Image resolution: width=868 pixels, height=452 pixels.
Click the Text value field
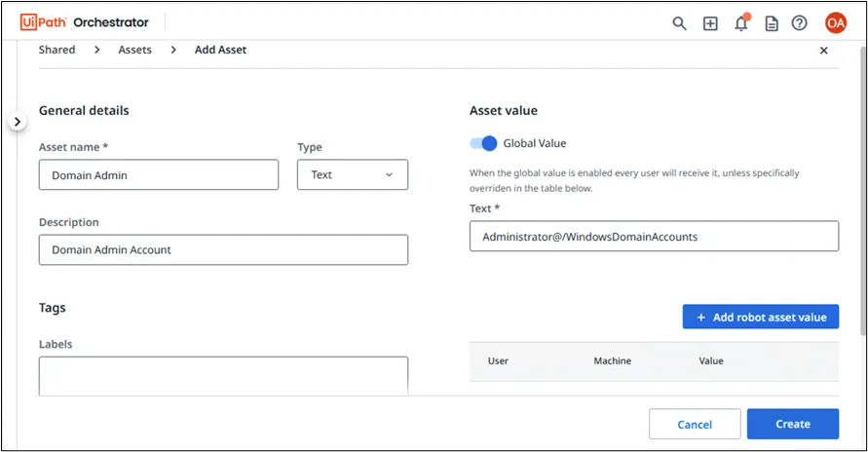[x=655, y=237]
